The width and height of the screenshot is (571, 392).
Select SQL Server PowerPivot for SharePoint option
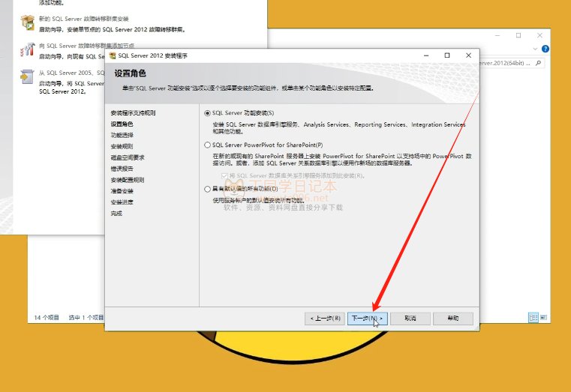[x=208, y=145]
